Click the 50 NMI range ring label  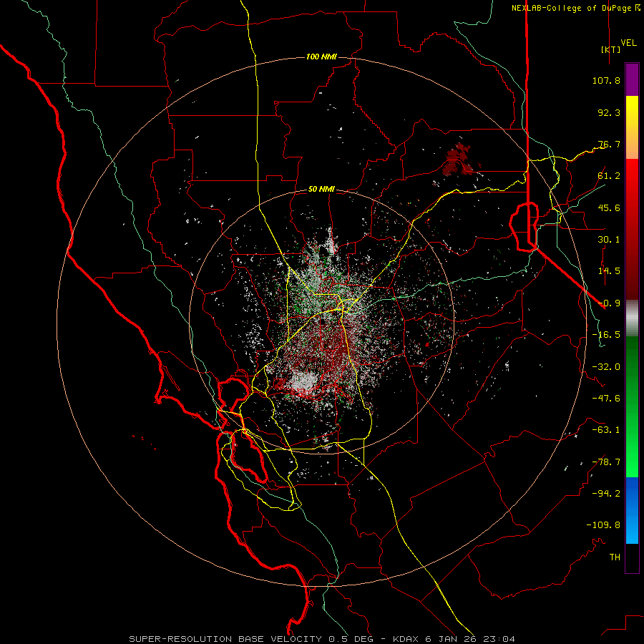(321, 189)
